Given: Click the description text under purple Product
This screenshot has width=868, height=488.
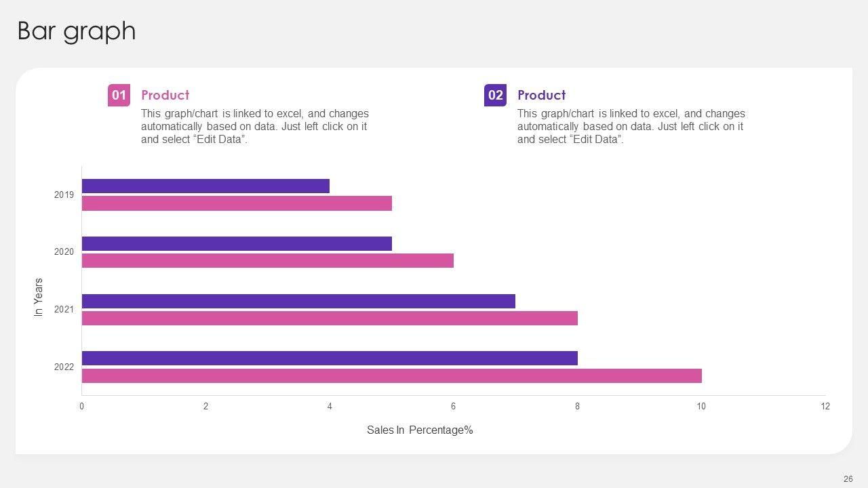Looking at the screenshot, I should (631, 126).
